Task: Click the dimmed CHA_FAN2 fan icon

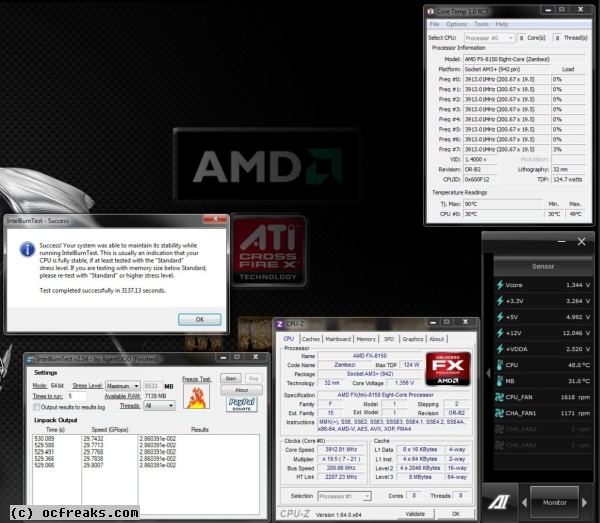Action: (x=499, y=429)
